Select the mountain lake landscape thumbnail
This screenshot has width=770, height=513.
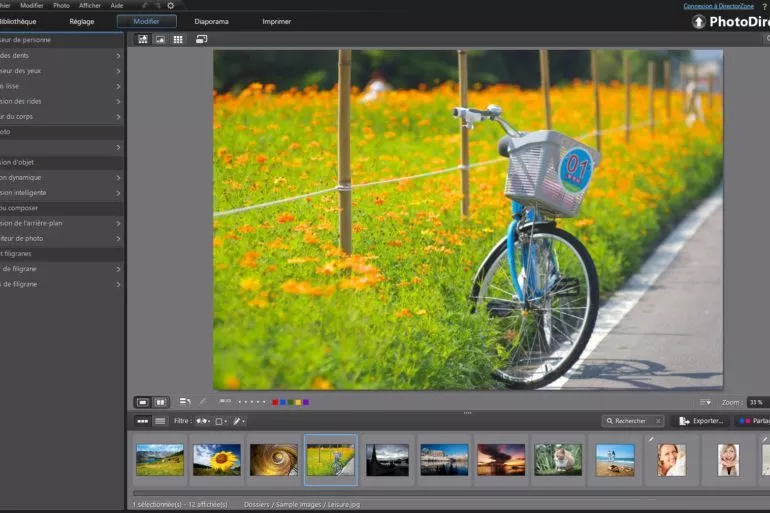(160, 460)
